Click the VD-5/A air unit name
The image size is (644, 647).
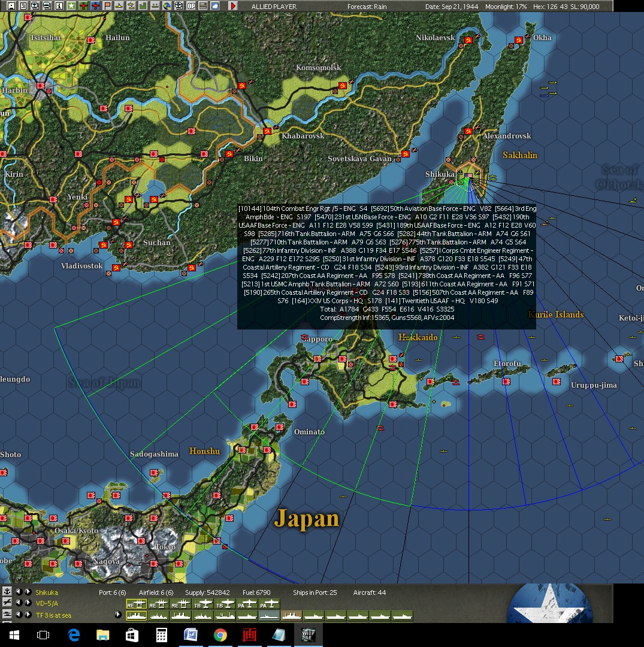point(47,603)
